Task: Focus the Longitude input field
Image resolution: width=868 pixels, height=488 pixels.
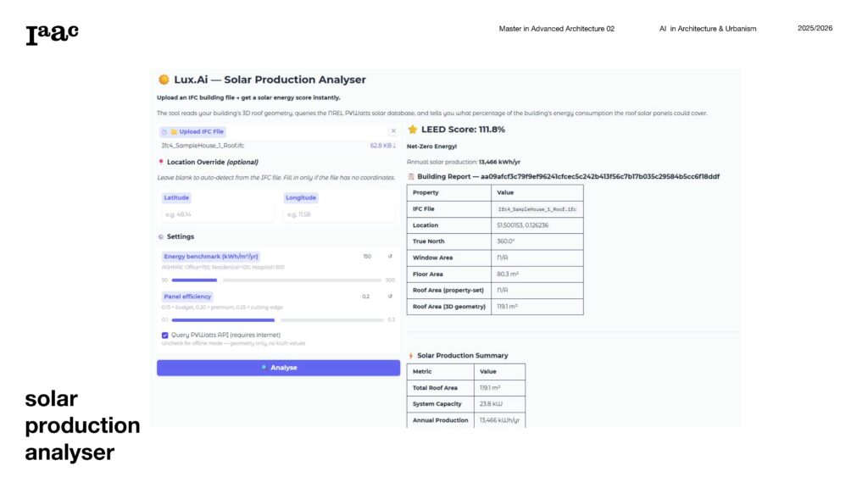Action: point(339,214)
